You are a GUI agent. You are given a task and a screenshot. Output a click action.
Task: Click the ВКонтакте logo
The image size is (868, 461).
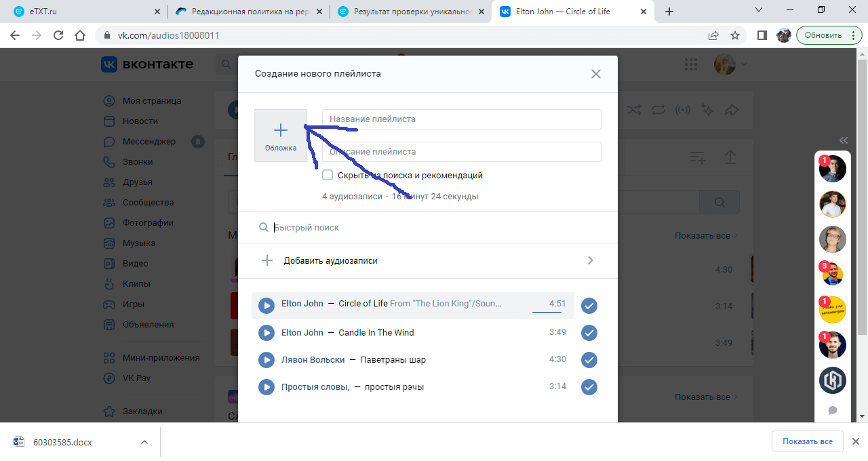pos(147,64)
